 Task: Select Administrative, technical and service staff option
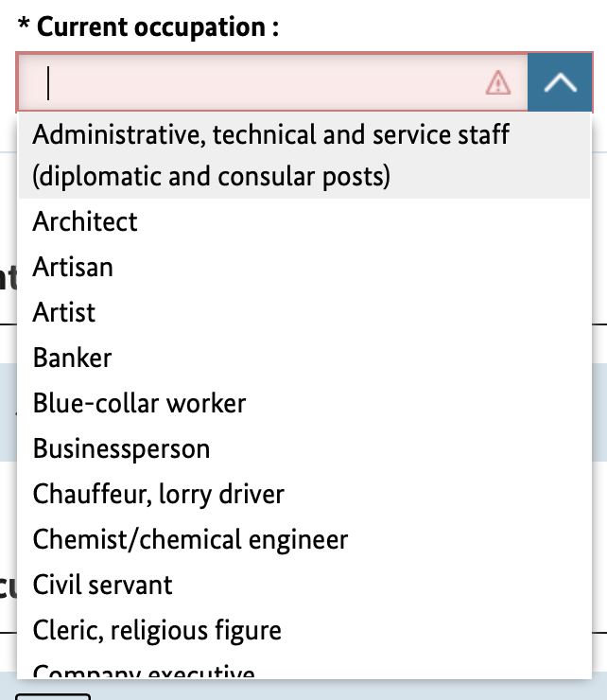tap(270, 155)
